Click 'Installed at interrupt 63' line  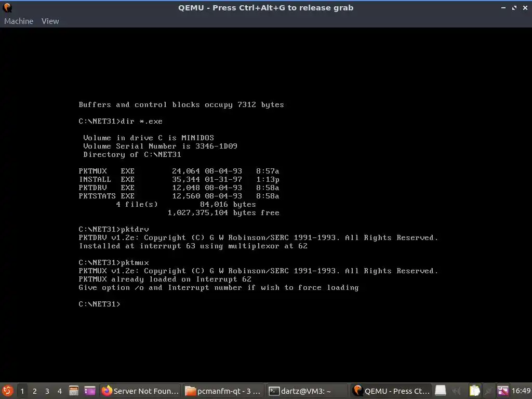[x=193, y=246]
